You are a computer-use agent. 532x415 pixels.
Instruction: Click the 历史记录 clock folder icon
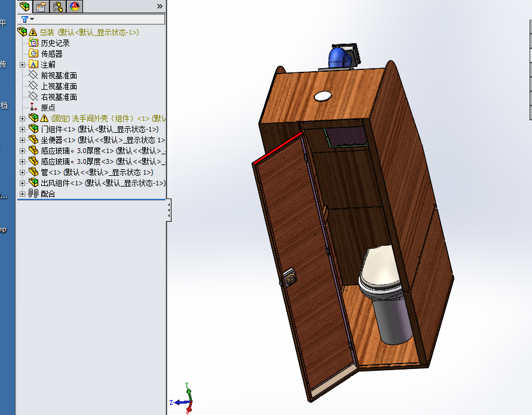click(x=33, y=42)
